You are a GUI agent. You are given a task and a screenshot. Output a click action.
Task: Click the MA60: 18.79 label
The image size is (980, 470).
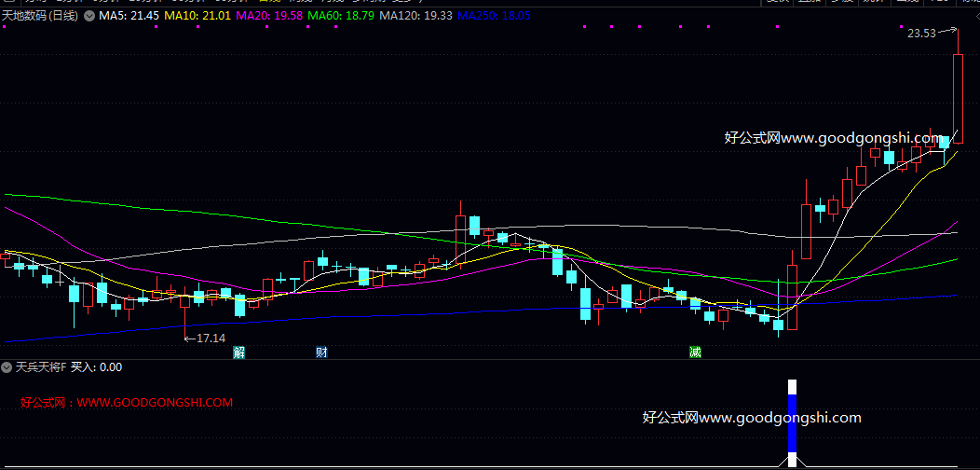click(x=342, y=16)
